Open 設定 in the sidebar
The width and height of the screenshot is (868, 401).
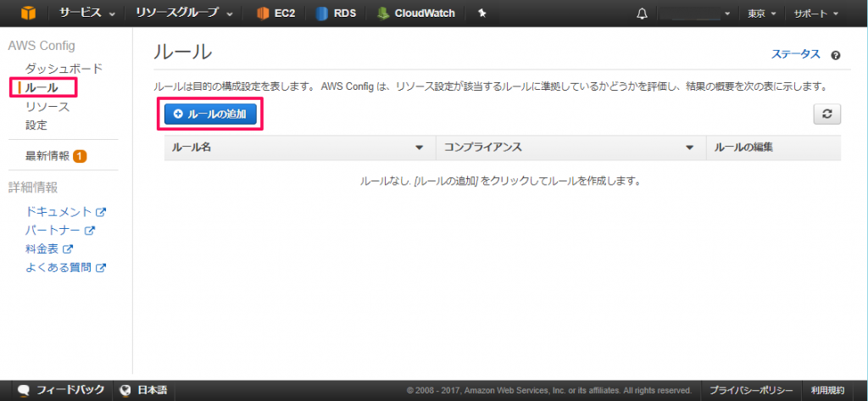pos(36,125)
